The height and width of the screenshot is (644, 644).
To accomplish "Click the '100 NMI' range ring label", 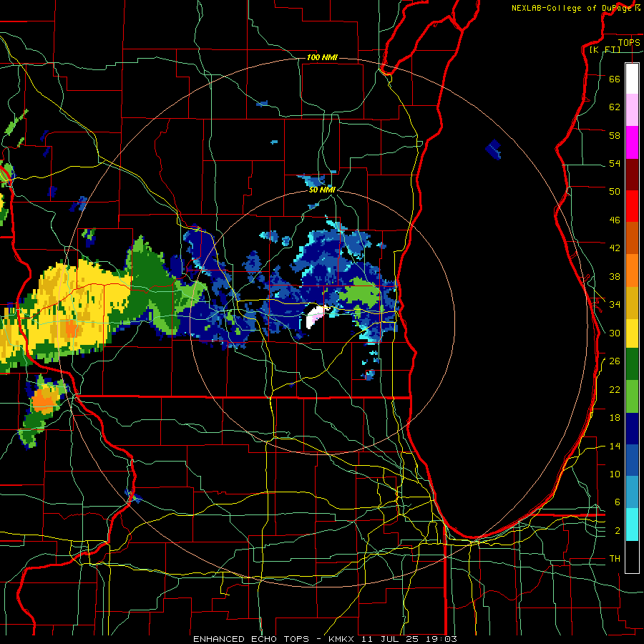I will [x=322, y=57].
